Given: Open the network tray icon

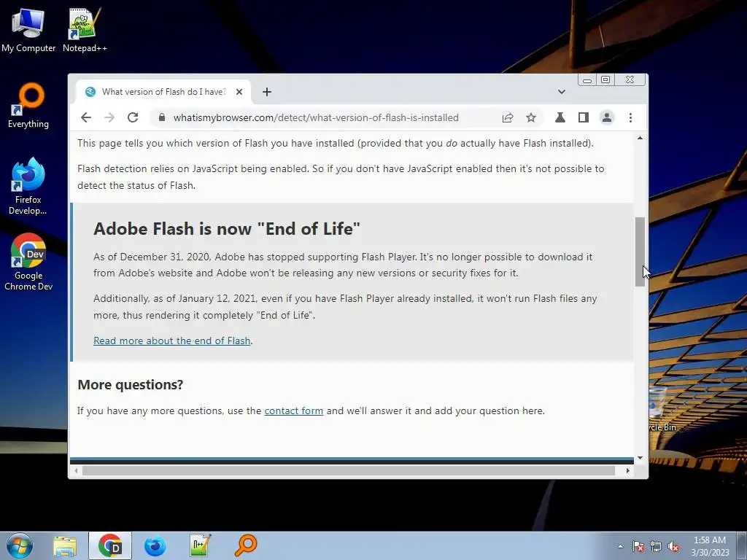Looking at the screenshot, I should (656, 546).
